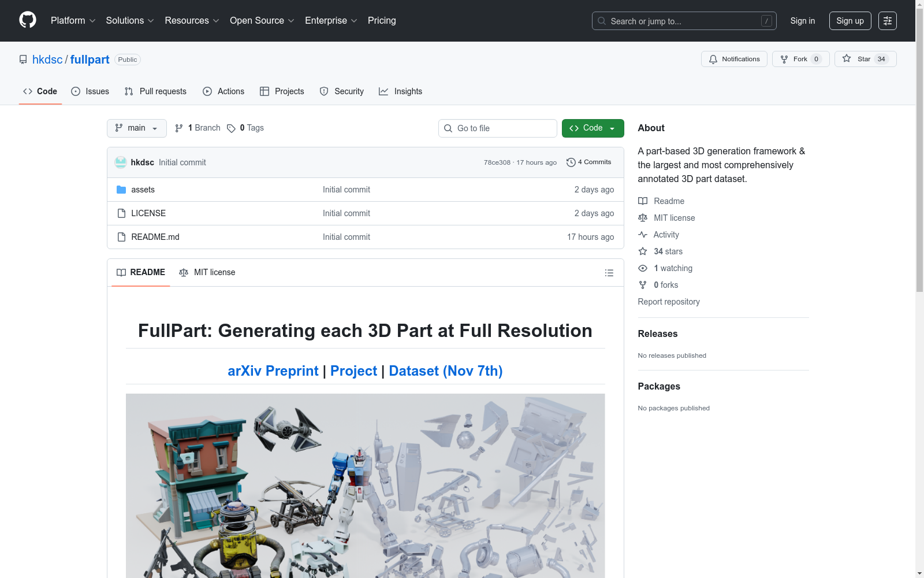924x578 pixels.
Task: Open the Pull requests tab
Action: click(x=155, y=91)
